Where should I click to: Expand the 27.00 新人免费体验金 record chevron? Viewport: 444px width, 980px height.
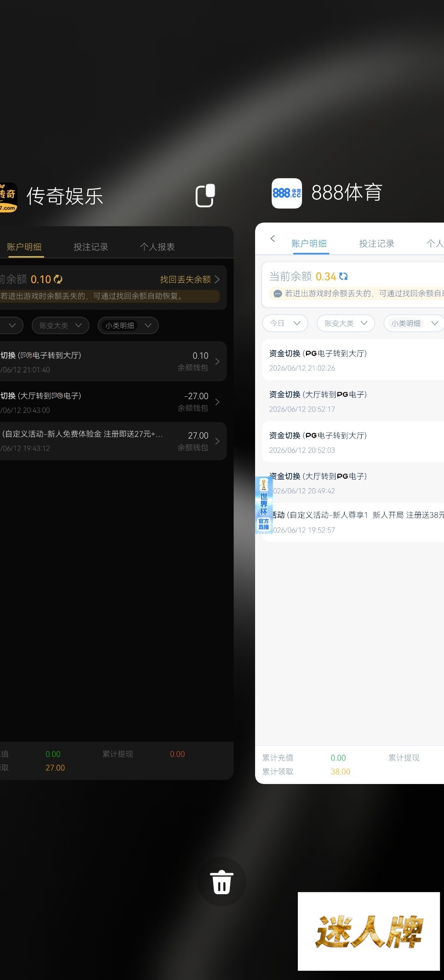[217, 441]
